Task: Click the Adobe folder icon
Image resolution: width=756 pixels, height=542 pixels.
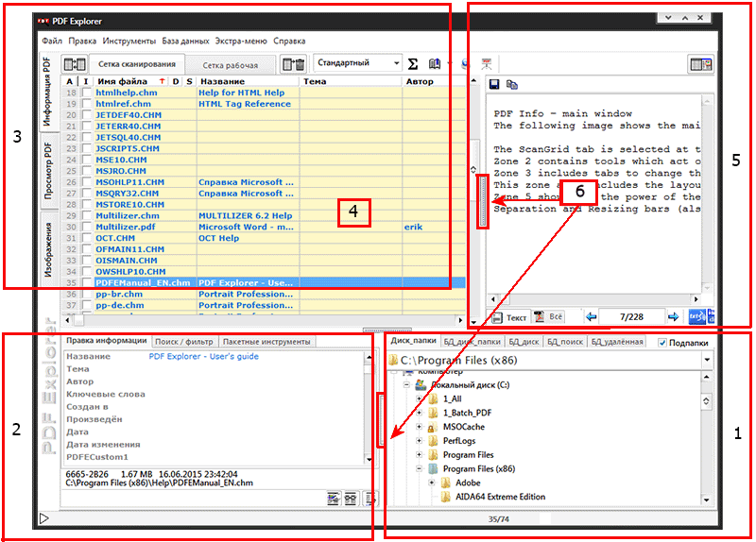Action: [x=446, y=483]
